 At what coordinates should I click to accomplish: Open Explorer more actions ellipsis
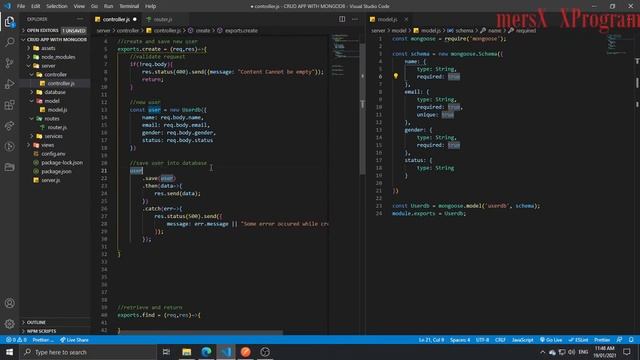pyautogui.click(x=80, y=19)
